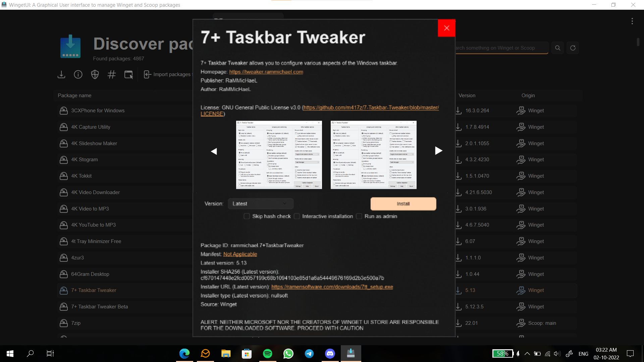Click the package info toolbar icon

coord(78,74)
